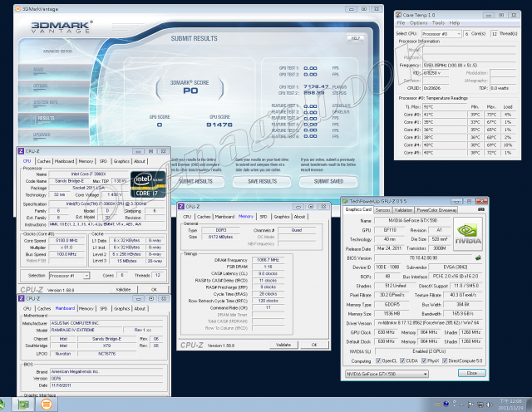
Task: Open the SPD tab in the CPU-Z Memory window
Action: tap(264, 217)
